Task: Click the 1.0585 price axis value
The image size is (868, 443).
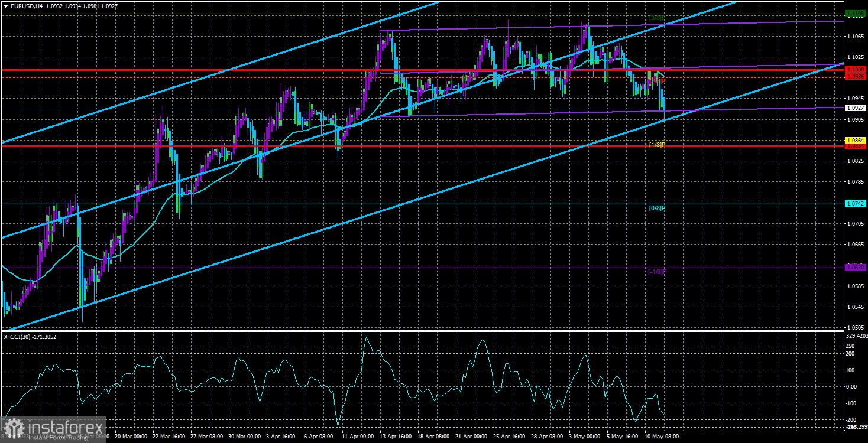Action: click(x=856, y=286)
